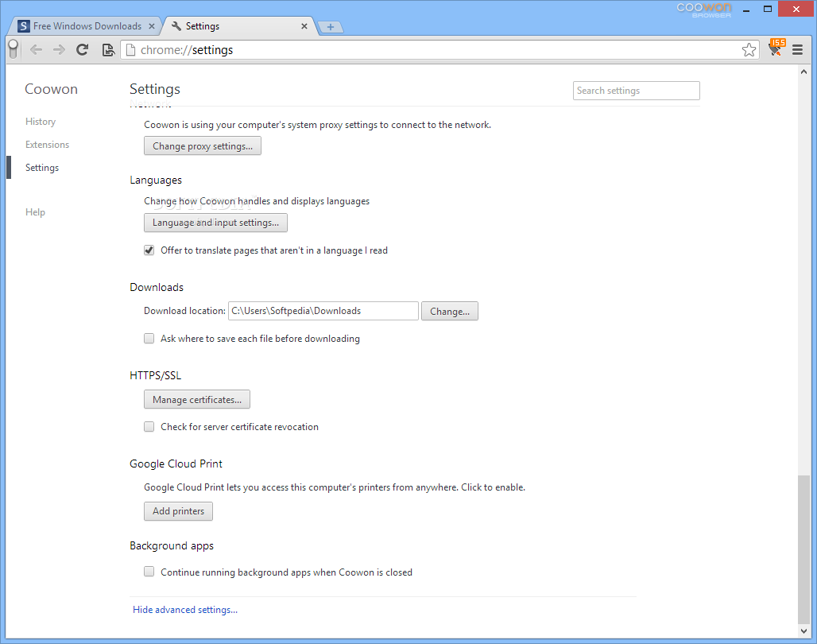Bookmark this page with the star icon
This screenshot has width=817, height=644.
(x=749, y=49)
